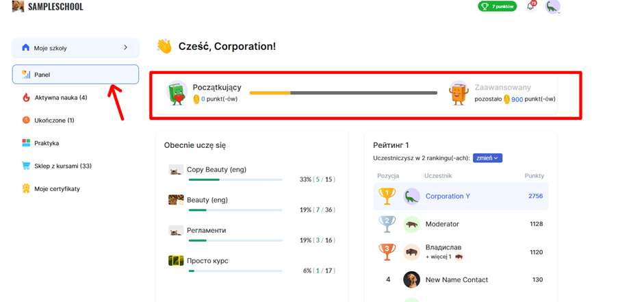Viewport: 644px width, 302px height.
Task: Click the level progress bar to Zaawansowany
Action: click(343, 93)
